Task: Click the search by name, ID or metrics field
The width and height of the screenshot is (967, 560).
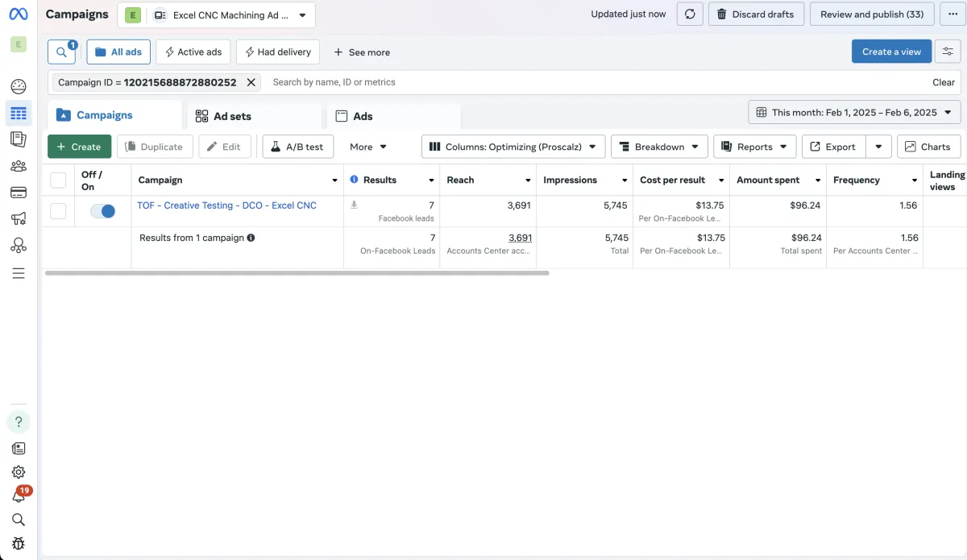Action: click(x=596, y=82)
